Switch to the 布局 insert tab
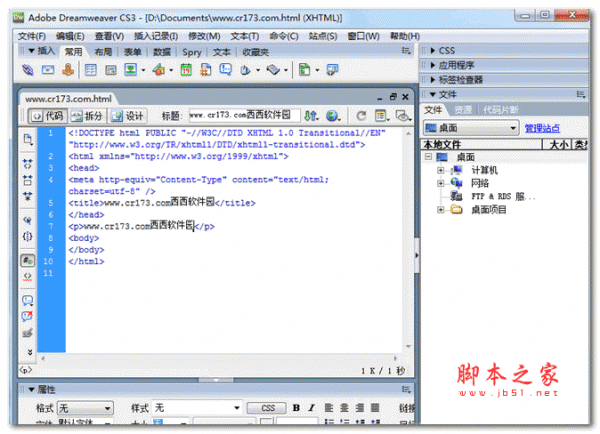The width and height of the screenshot is (600, 434). click(103, 52)
